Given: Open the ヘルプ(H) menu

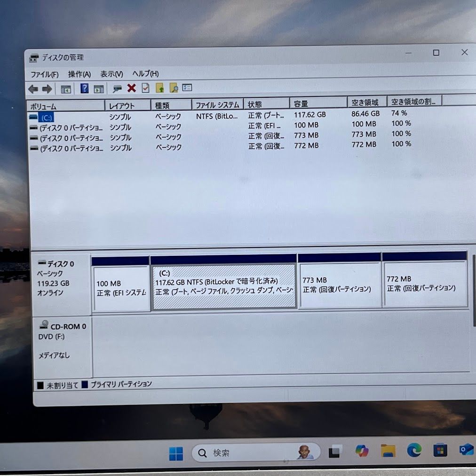Looking at the screenshot, I should [x=145, y=74].
